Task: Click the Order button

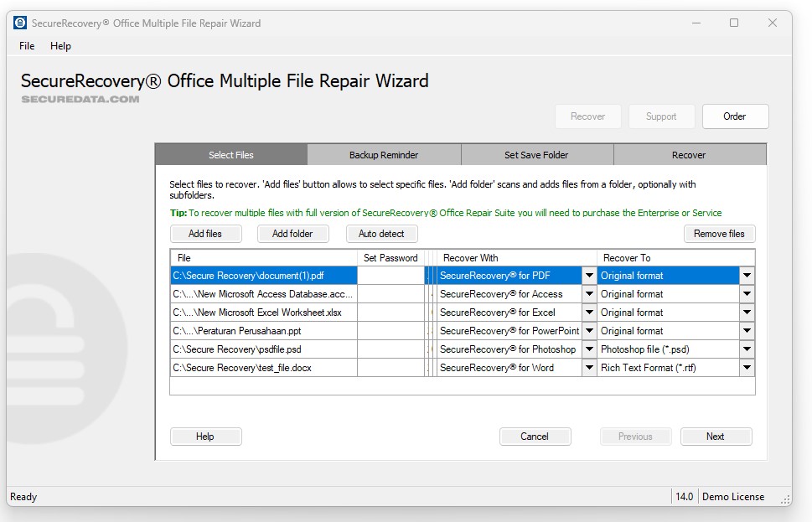Action: tap(735, 116)
